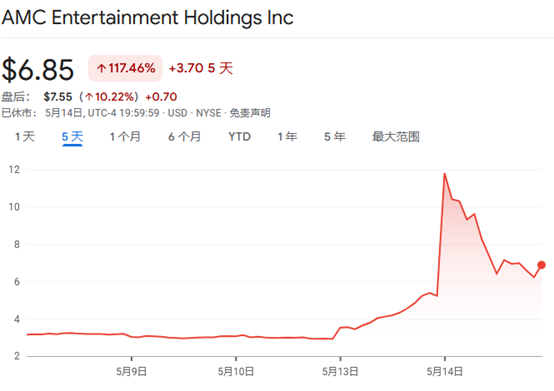Click the 5月10日 date axis label

tap(236, 372)
